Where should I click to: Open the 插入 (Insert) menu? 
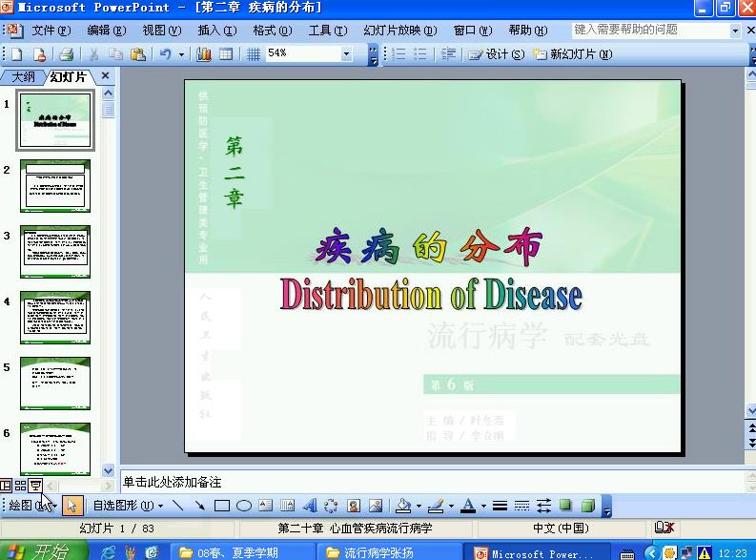click(x=216, y=31)
